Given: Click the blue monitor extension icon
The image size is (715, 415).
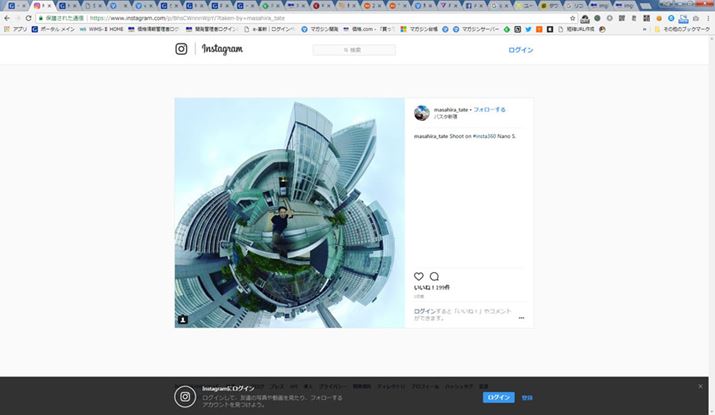Looking at the screenshot, I should coord(683,19).
